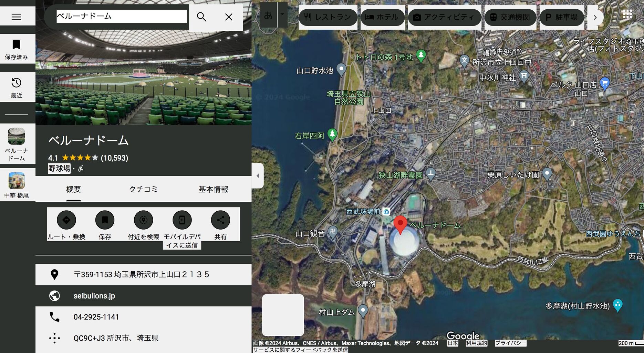Switch to the クチコミ tab
This screenshot has width=644, height=353.
click(x=143, y=189)
